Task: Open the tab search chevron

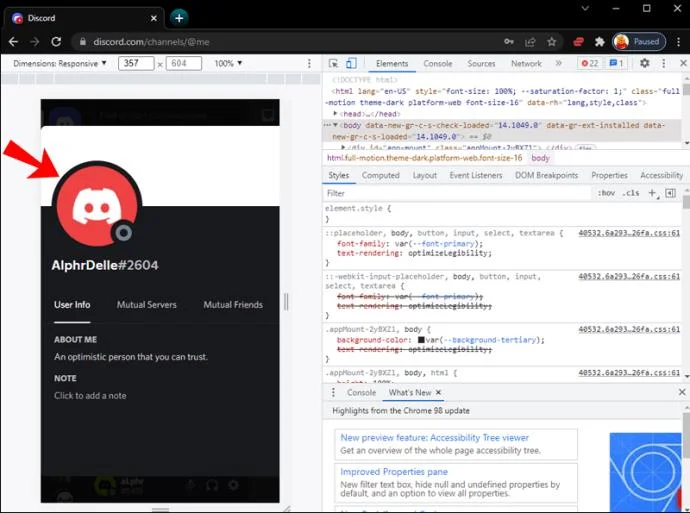Action: (585, 8)
